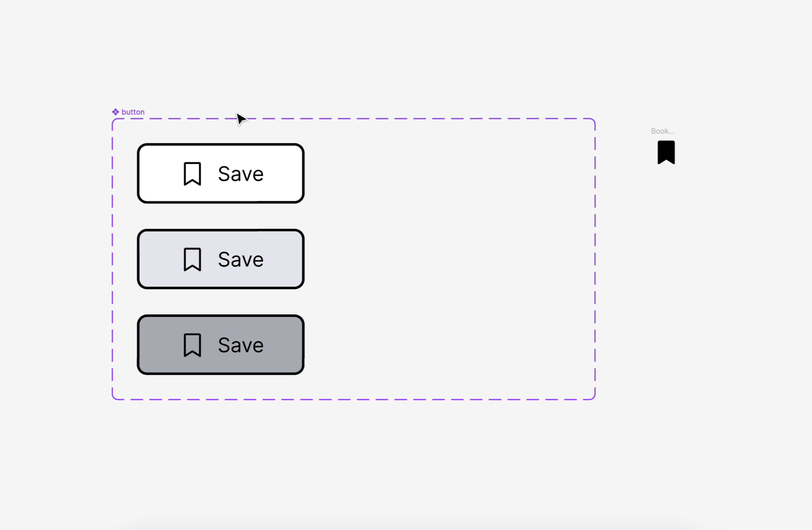Click the purple component icon beside the button label
812x530 pixels.
pyautogui.click(x=115, y=112)
